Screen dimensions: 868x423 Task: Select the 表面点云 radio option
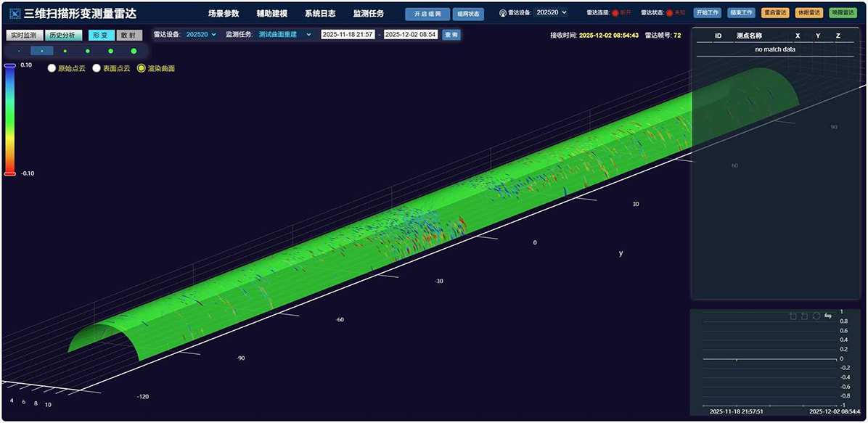coord(97,68)
